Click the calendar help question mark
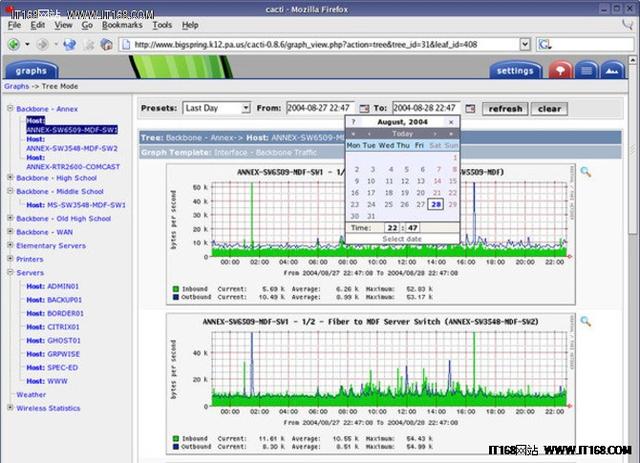 [353, 122]
